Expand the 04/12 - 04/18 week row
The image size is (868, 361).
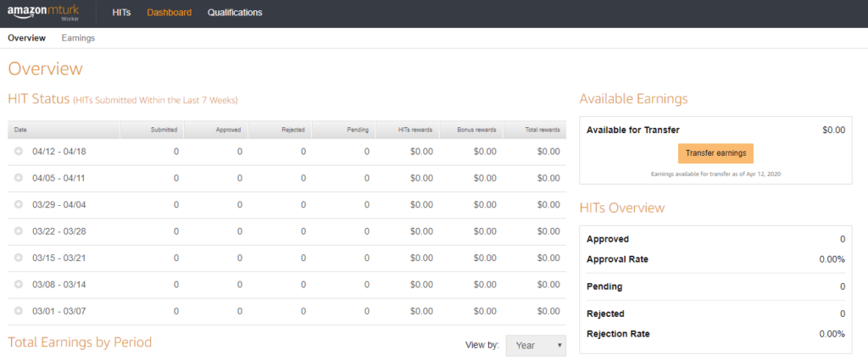[x=19, y=151]
